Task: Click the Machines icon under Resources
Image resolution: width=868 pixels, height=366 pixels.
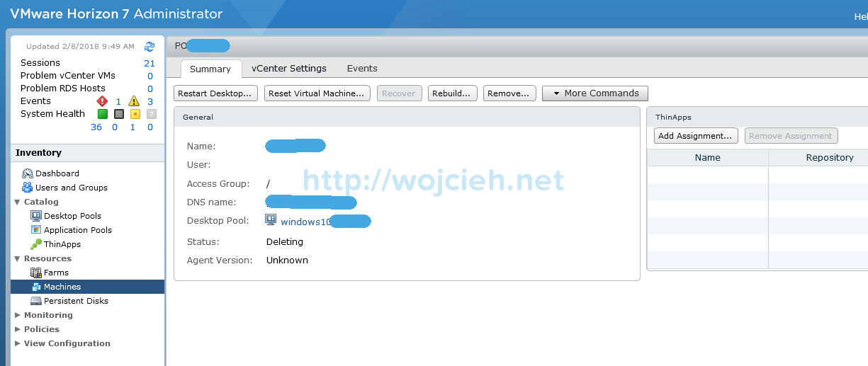Action: (36, 287)
